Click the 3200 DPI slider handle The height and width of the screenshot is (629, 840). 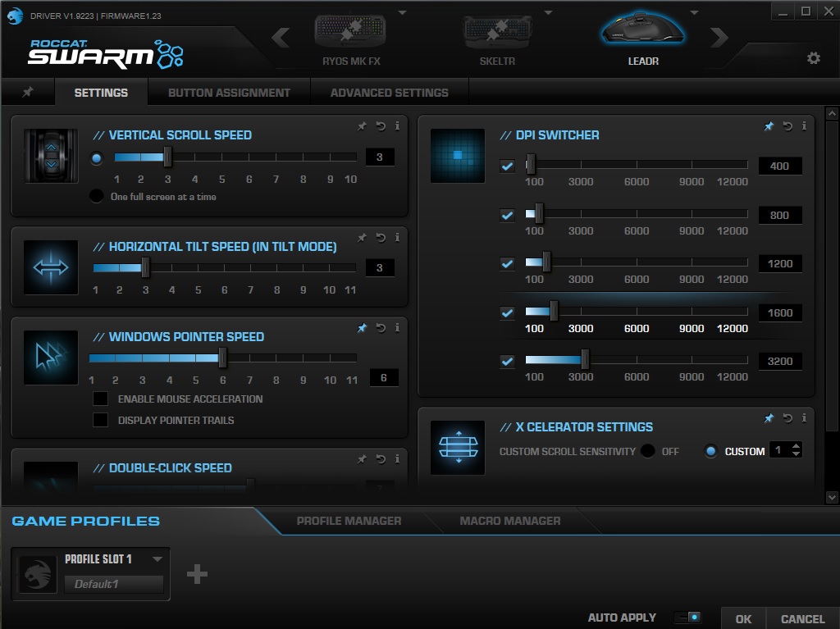pyautogui.click(x=585, y=359)
